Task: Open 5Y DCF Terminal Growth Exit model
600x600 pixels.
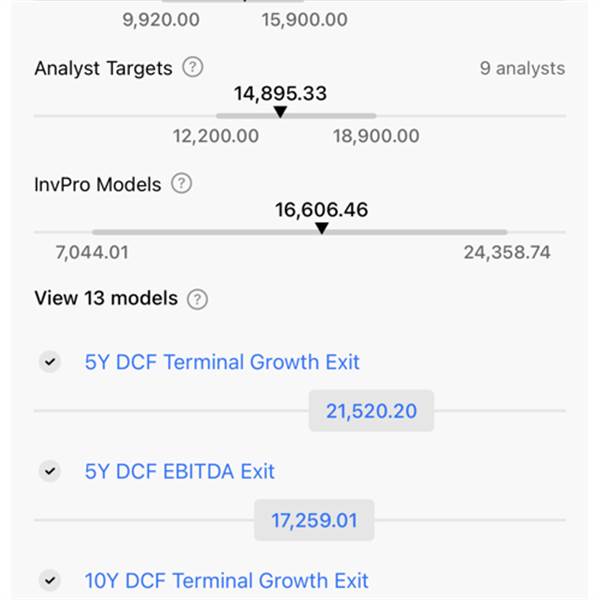Action: pyautogui.click(x=222, y=362)
